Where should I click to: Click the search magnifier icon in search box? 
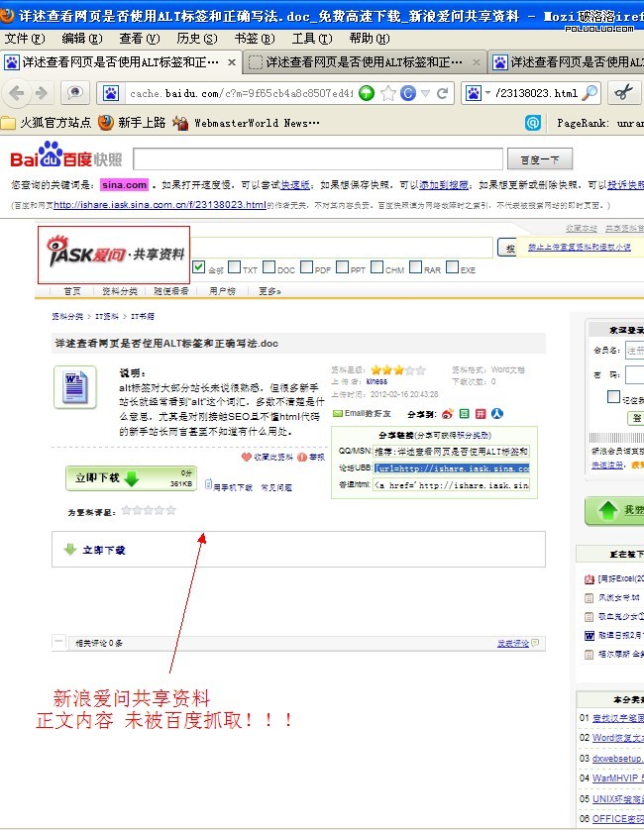click(x=590, y=93)
